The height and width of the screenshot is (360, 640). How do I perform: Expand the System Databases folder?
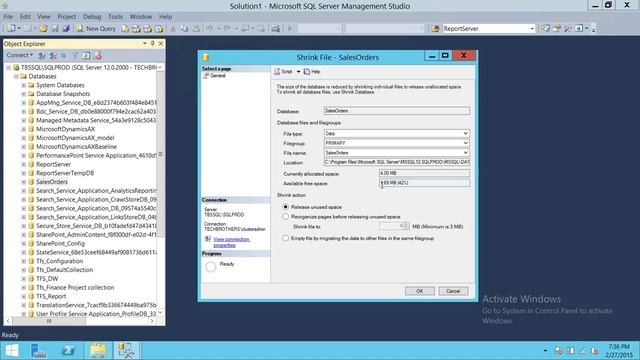(24, 85)
